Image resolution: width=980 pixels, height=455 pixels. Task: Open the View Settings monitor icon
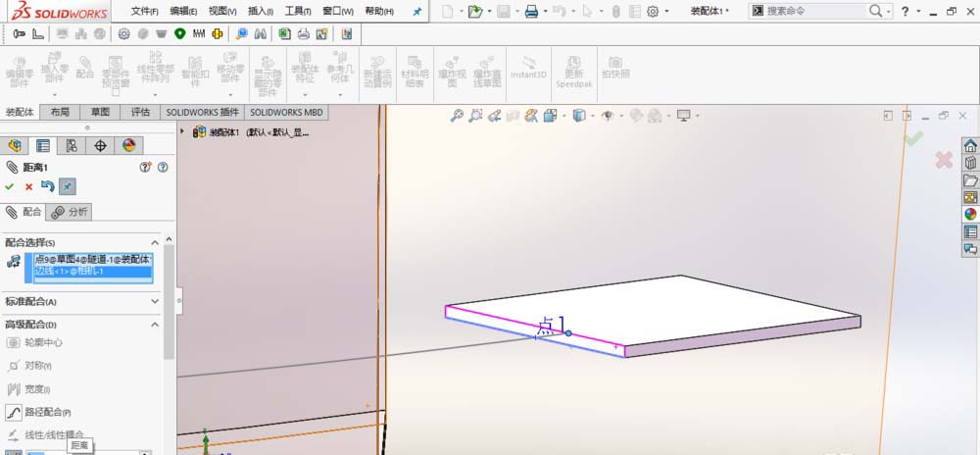tap(684, 116)
